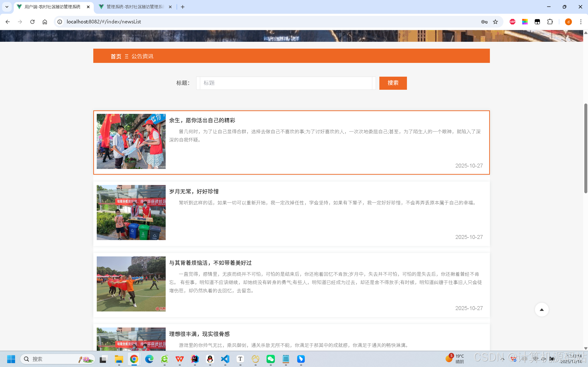Navigate to 首页 in the breadcrumb
The image size is (588, 367).
[116, 56]
